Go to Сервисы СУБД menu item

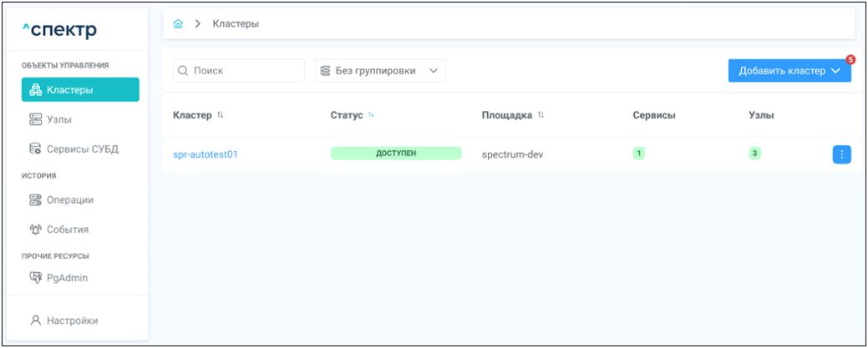82,149
